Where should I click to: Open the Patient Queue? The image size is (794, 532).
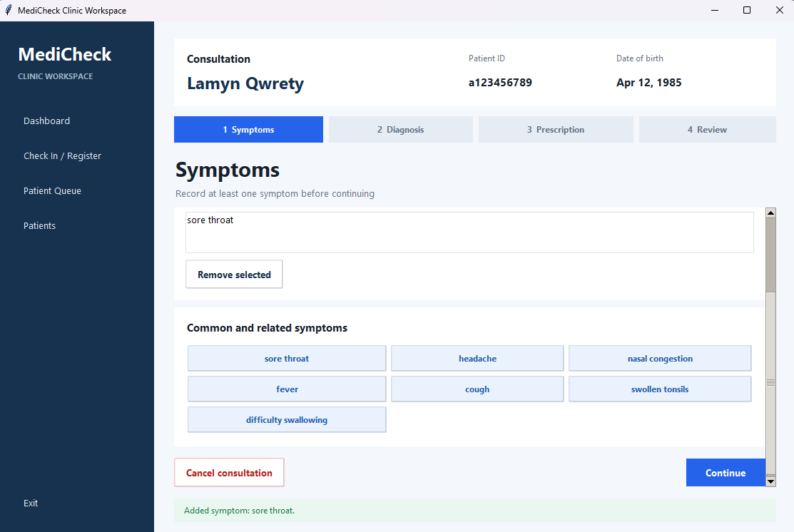tap(52, 191)
